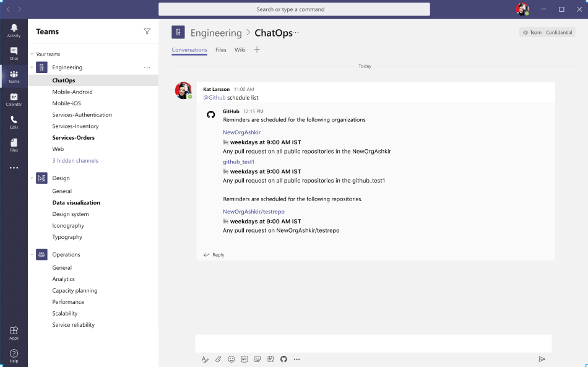The image size is (588, 367).
Task: Open the NewOrgAshkir/testrepo link
Action: click(254, 211)
